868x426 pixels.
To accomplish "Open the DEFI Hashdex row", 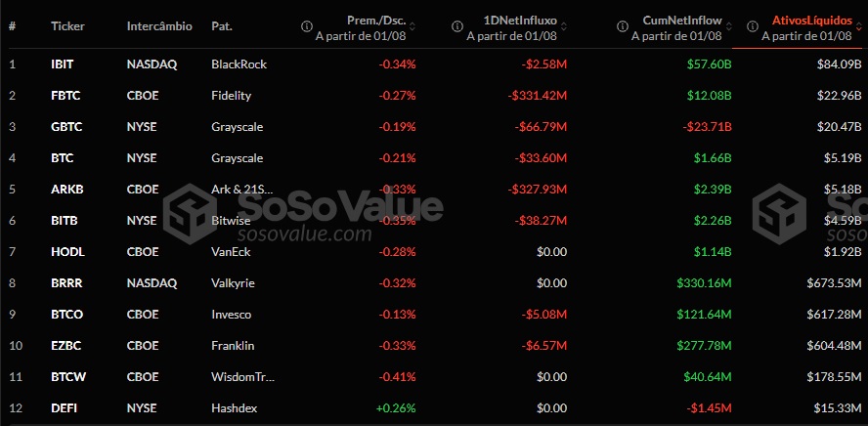I will [x=434, y=408].
